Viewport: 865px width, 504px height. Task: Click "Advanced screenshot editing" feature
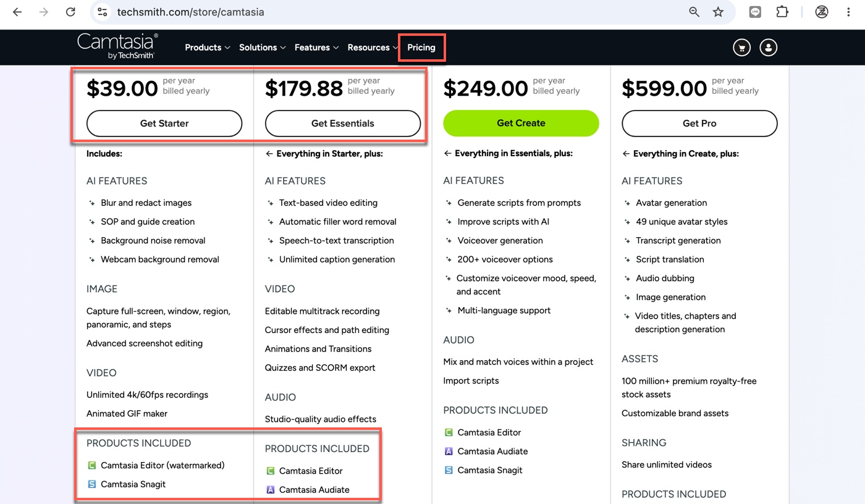click(x=145, y=343)
